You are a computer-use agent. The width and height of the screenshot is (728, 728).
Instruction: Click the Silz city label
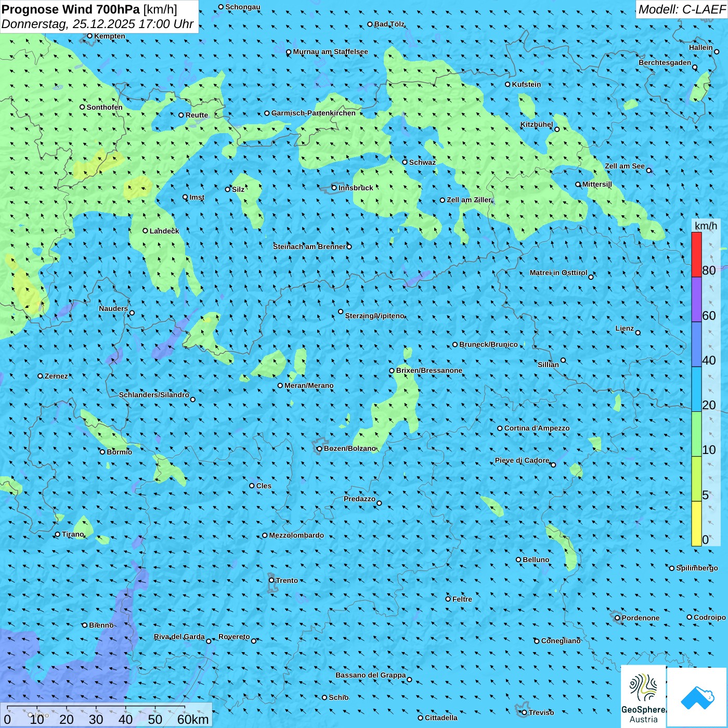(238, 189)
